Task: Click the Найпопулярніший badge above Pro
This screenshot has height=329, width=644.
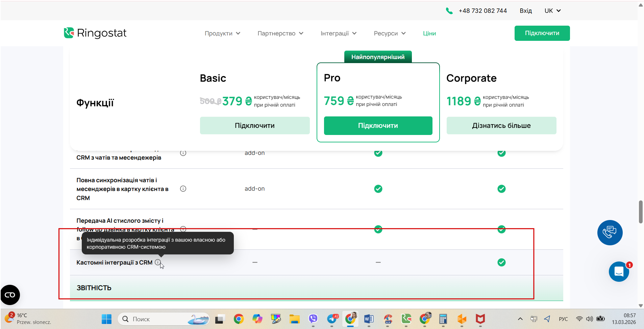Action: (378, 57)
